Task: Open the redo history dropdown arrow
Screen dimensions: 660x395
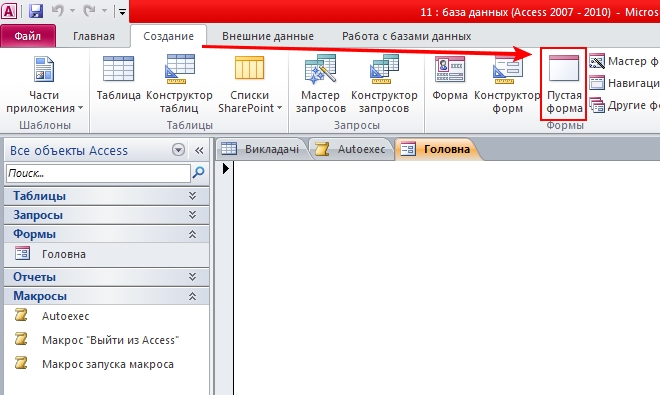Action: 104,11
